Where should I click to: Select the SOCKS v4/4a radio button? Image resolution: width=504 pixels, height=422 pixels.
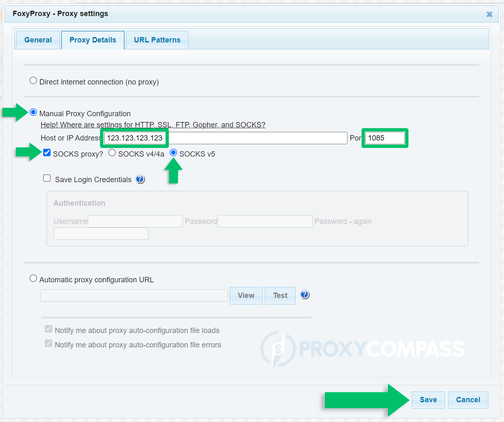coord(112,153)
